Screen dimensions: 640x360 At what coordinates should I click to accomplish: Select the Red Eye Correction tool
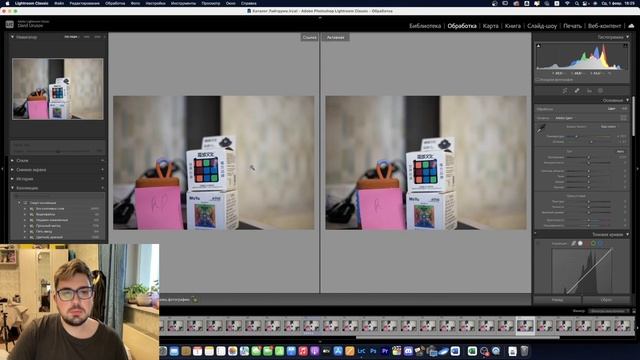[589, 91]
